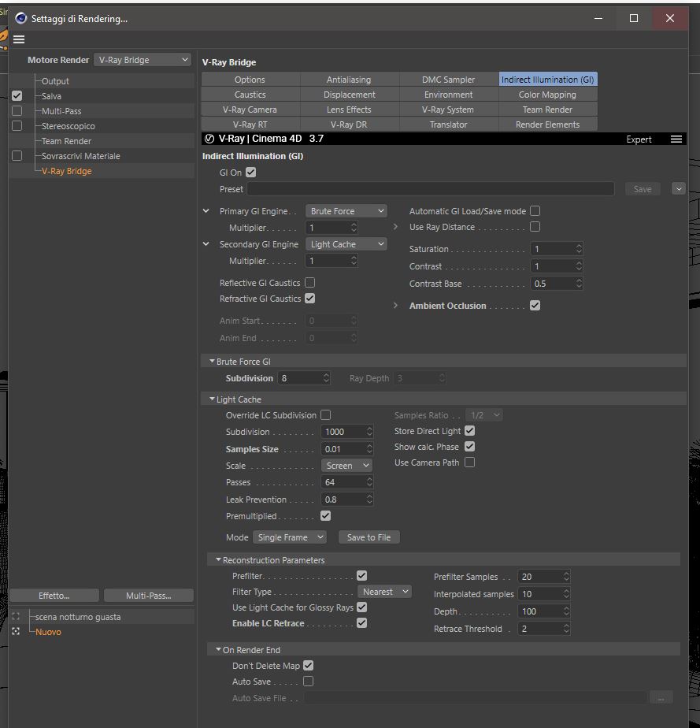Click the active render setting icon beside Nuovo

click(x=16, y=631)
